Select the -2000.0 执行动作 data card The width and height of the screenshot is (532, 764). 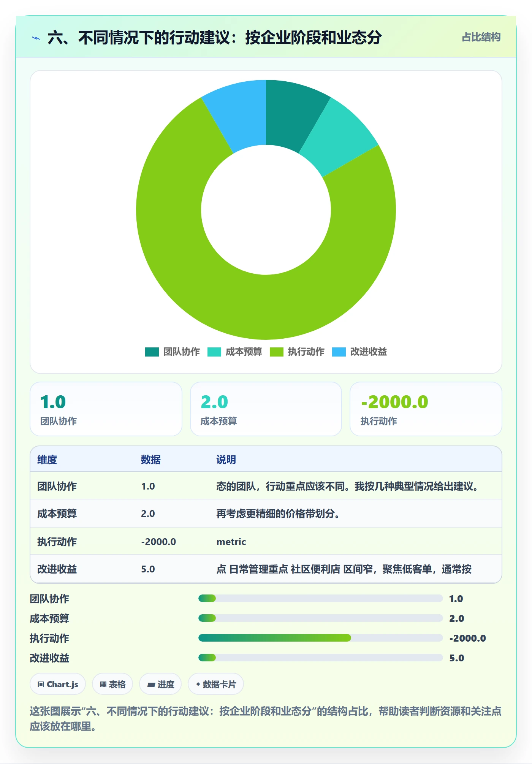[426, 409]
